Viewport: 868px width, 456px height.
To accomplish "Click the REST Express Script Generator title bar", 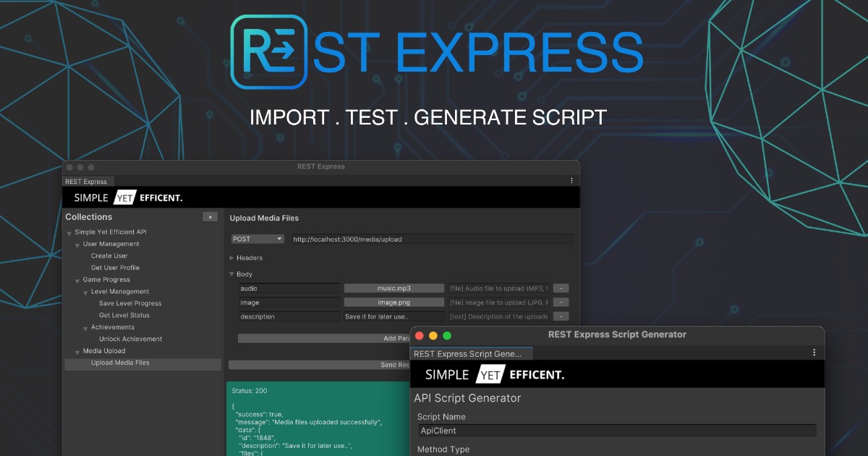I will [617, 335].
